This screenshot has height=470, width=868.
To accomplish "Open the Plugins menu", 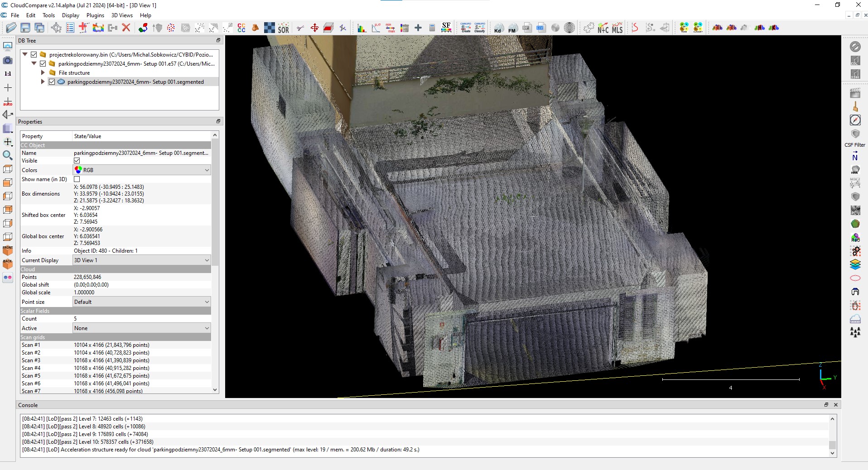I will point(95,15).
